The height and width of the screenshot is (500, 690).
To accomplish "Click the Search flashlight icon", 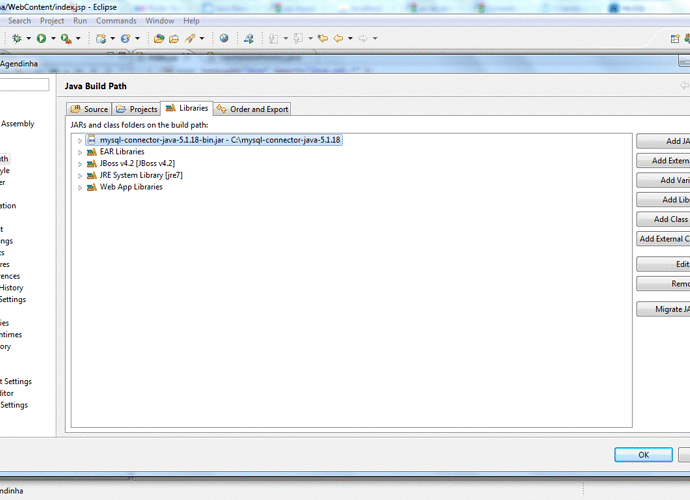I will (190, 39).
